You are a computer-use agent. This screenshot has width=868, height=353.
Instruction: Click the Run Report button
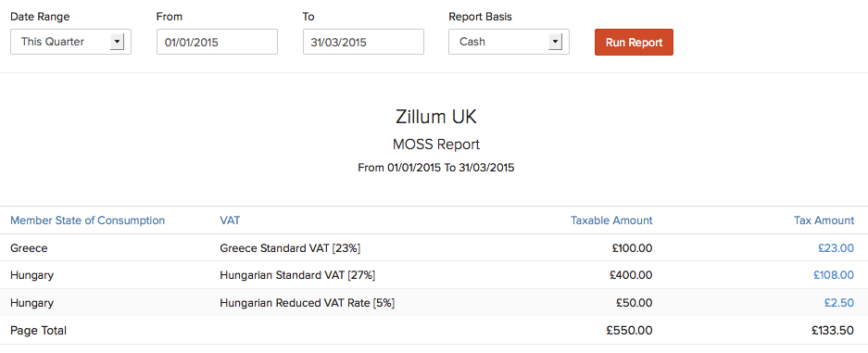click(634, 42)
